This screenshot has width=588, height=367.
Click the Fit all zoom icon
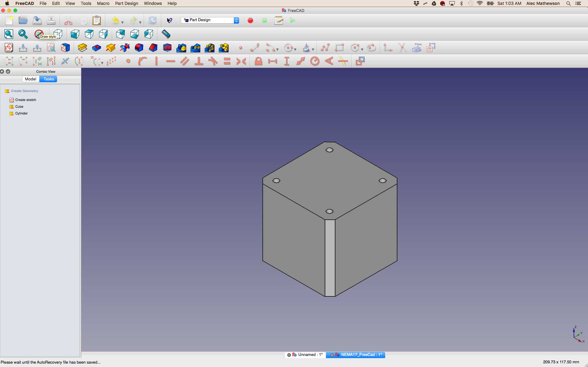click(x=9, y=34)
